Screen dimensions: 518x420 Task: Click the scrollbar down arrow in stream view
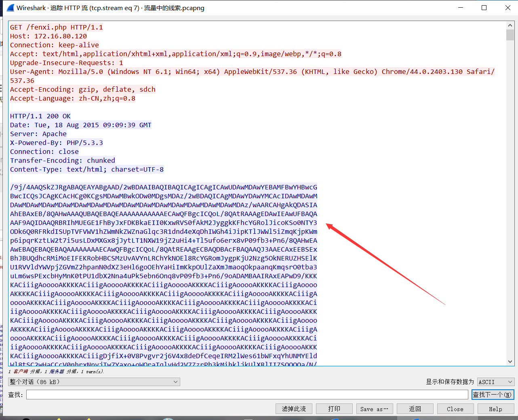coord(510,362)
